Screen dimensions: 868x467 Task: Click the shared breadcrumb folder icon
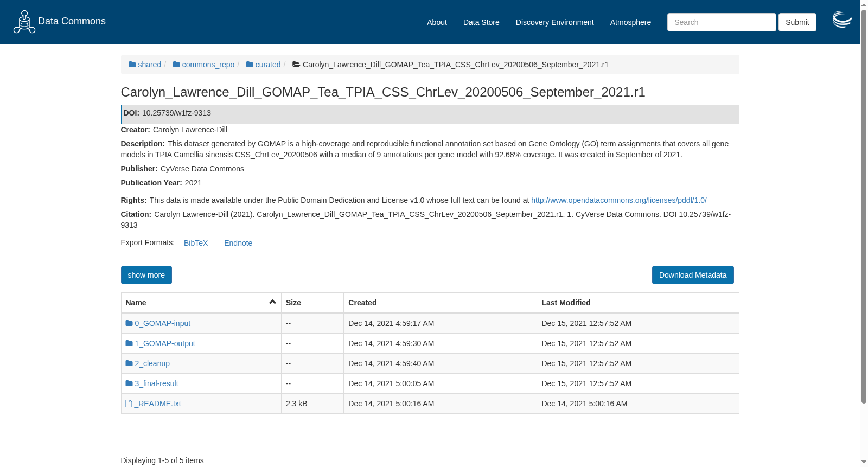pyautogui.click(x=132, y=65)
